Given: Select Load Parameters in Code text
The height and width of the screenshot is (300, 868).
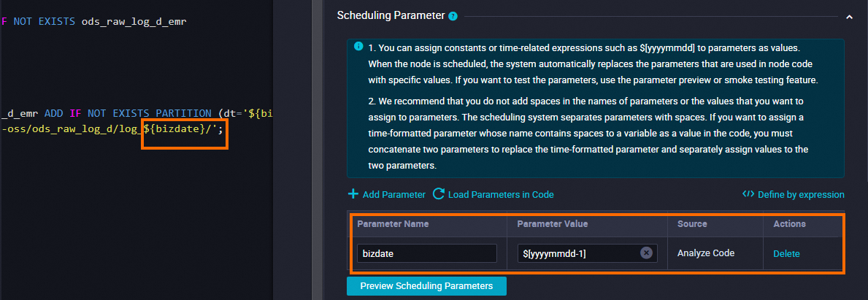Looking at the screenshot, I should click(501, 195).
